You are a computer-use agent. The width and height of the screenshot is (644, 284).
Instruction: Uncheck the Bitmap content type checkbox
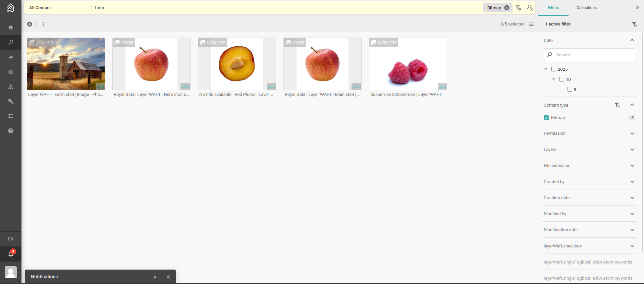coord(546,118)
